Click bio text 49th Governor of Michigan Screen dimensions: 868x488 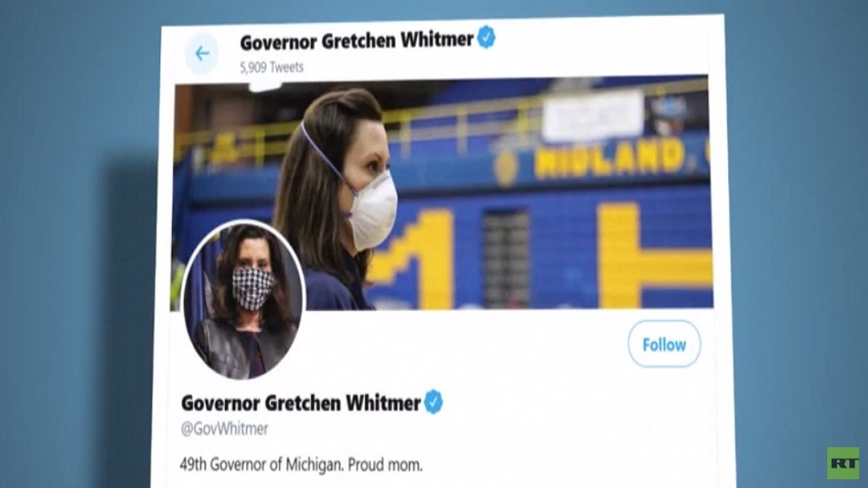262,464
